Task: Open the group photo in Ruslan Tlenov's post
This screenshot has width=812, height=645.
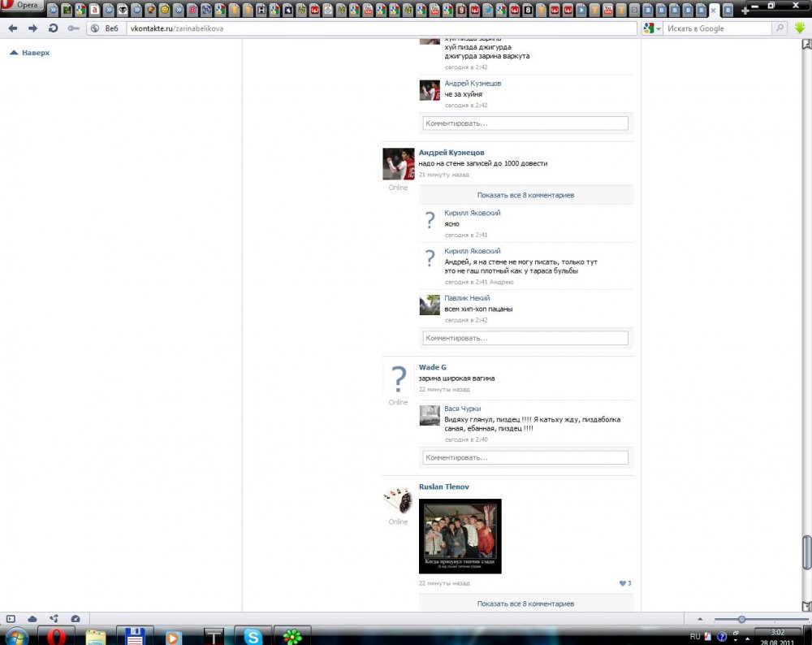Action: (460, 536)
